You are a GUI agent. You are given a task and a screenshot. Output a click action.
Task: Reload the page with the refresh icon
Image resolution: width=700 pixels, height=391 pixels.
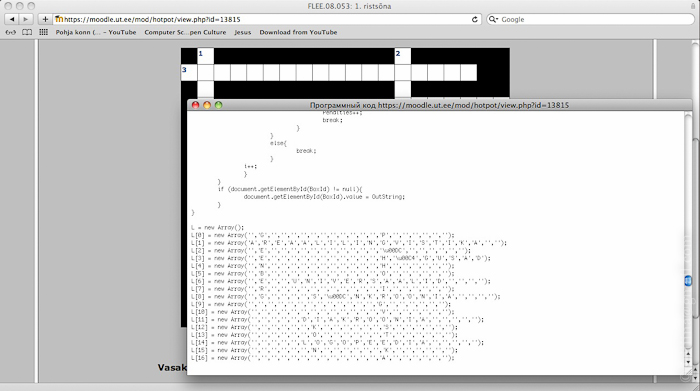[475, 19]
